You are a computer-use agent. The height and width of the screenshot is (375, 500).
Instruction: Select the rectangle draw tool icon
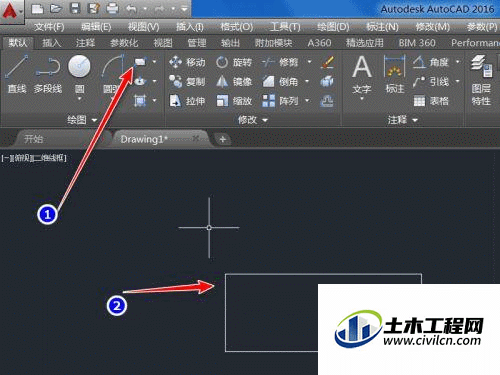(141, 62)
